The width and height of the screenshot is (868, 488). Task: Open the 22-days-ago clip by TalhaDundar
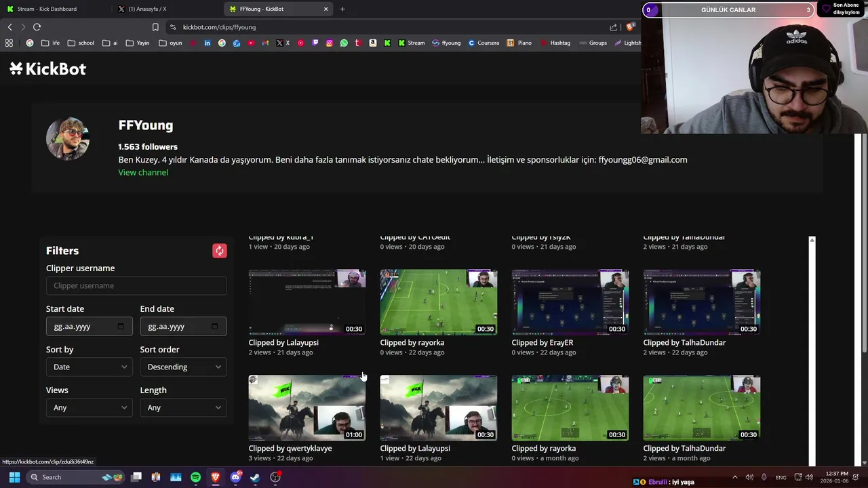702,302
